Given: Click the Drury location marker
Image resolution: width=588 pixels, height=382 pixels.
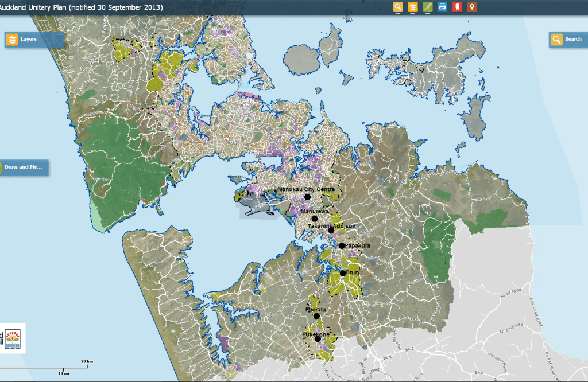Looking at the screenshot, I should 343,273.
